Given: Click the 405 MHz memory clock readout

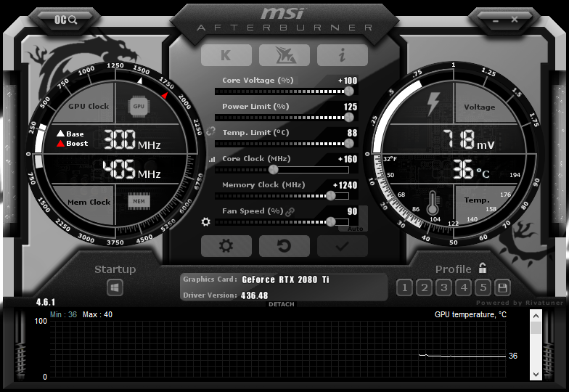Looking at the screenshot, I should click(x=132, y=170).
